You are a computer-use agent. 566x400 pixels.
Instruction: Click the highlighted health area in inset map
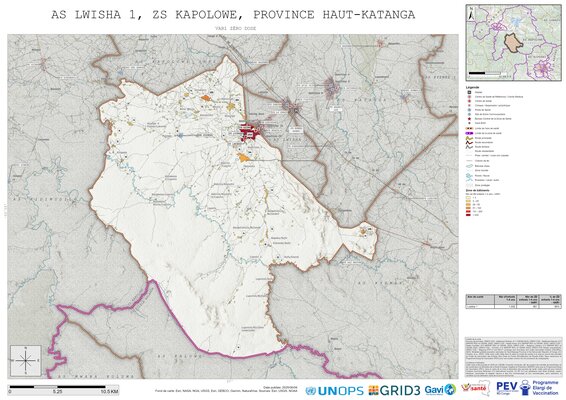click(513, 43)
